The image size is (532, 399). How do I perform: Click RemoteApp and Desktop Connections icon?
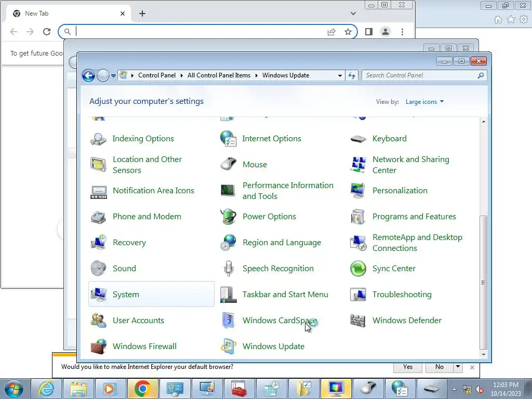coord(358,243)
